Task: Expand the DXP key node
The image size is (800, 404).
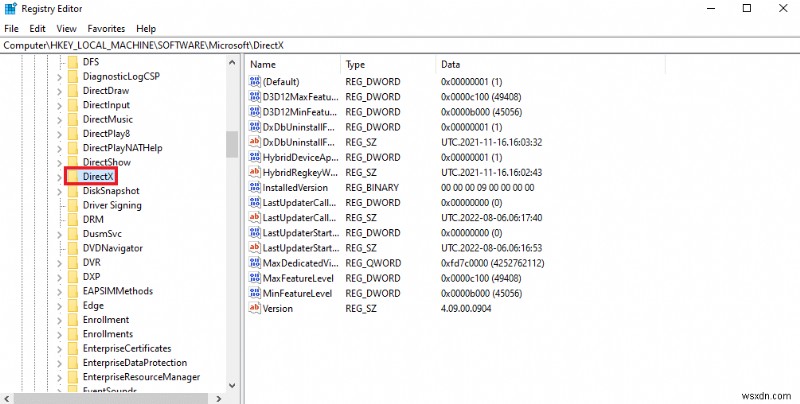Action: click(59, 277)
